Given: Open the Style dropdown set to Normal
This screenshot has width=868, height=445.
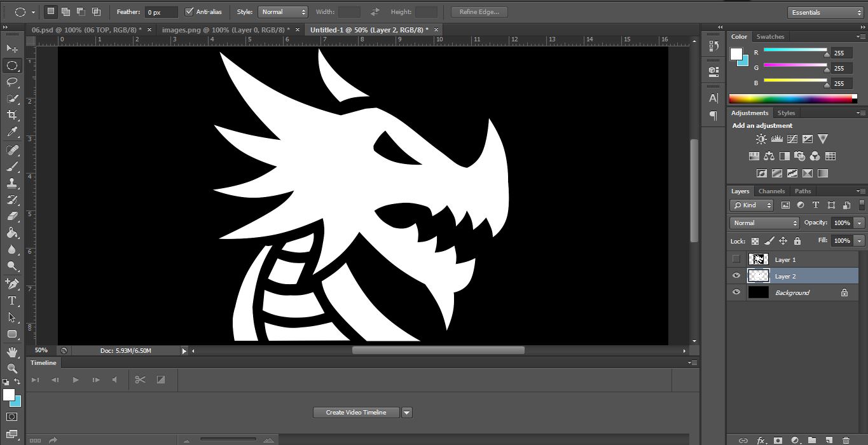Looking at the screenshot, I should point(283,12).
